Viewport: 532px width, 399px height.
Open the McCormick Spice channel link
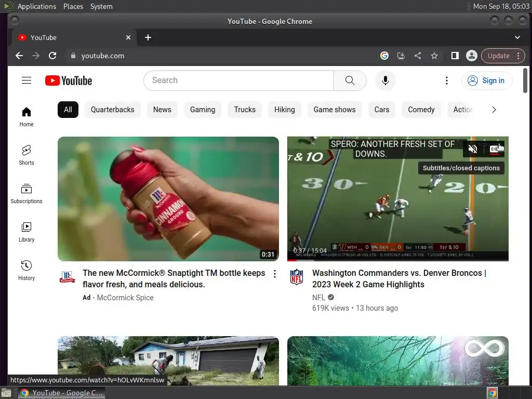[x=125, y=298]
